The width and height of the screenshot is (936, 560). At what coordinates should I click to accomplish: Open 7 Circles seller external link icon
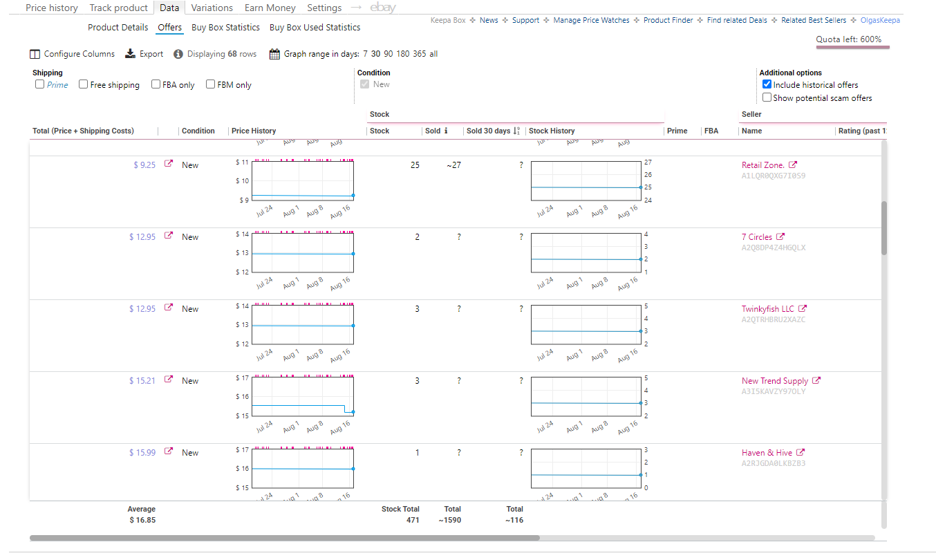pyautogui.click(x=780, y=236)
